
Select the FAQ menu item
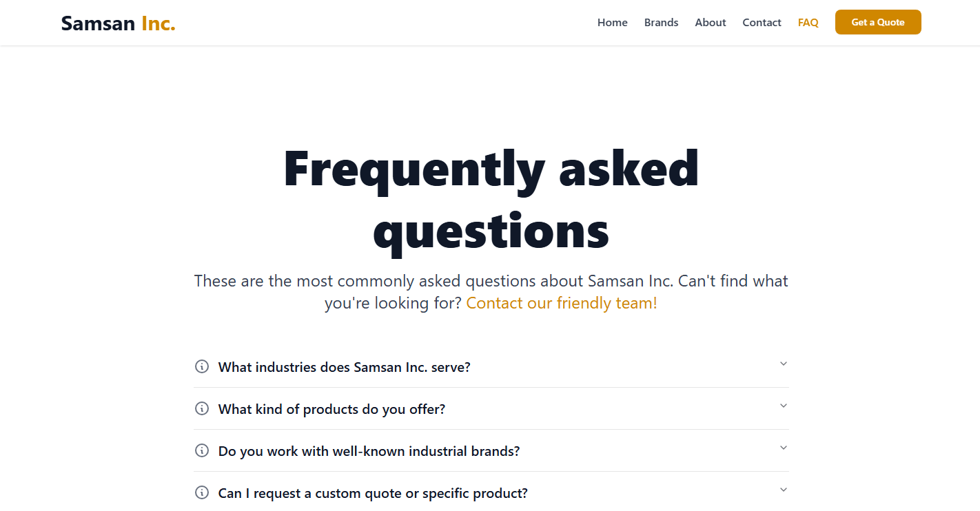(x=808, y=22)
